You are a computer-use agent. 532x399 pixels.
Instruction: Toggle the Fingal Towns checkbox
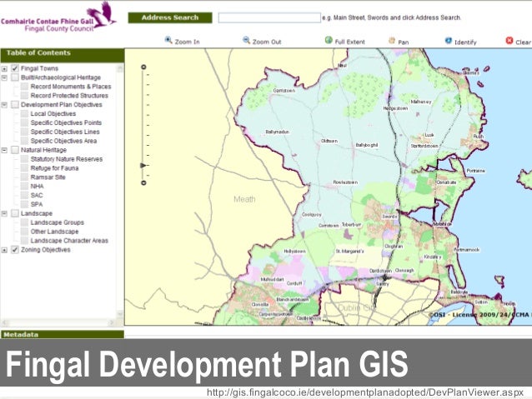tap(14, 68)
